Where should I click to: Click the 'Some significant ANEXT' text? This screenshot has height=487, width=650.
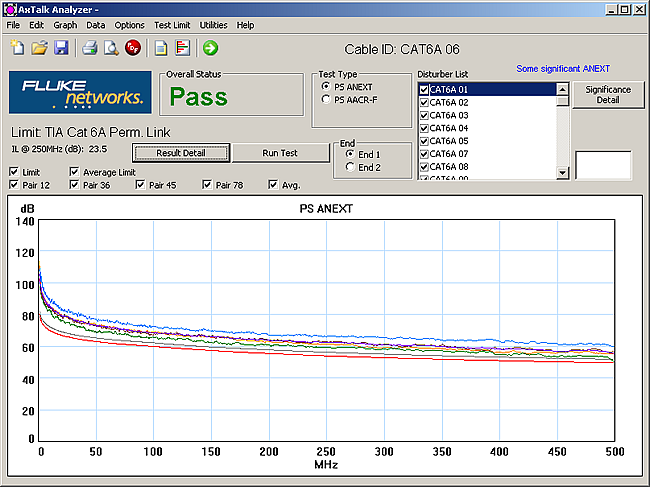[x=563, y=68]
